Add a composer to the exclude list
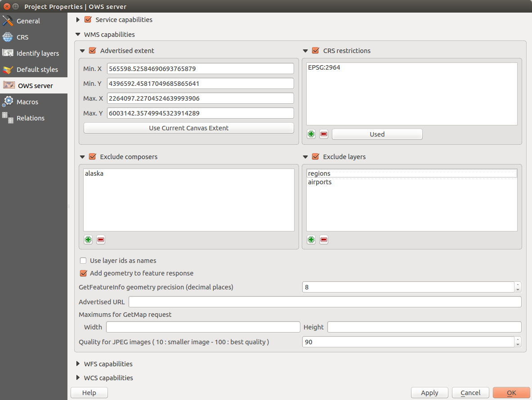Image resolution: width=532 pixels, height=400 pixels. point(88,240)
